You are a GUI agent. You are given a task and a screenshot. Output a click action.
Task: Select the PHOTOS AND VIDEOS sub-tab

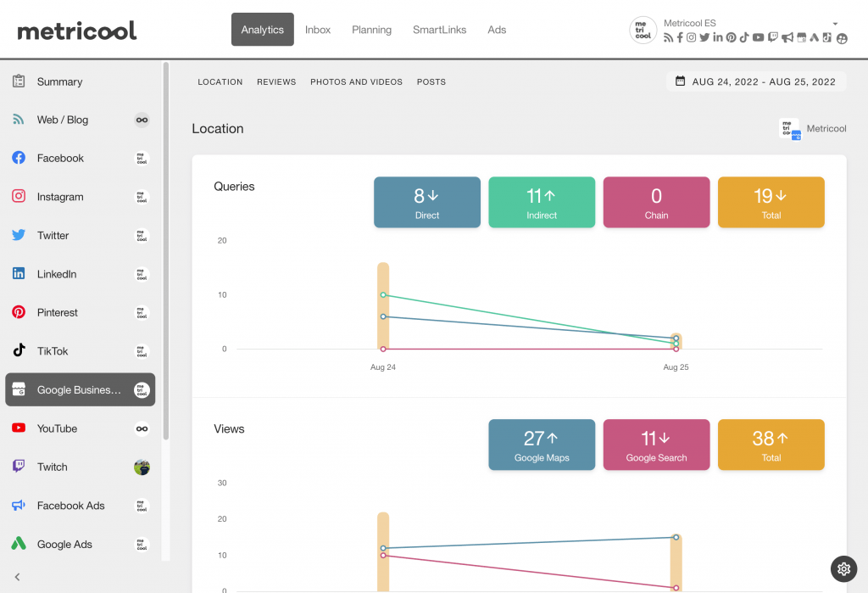point(357,82)
